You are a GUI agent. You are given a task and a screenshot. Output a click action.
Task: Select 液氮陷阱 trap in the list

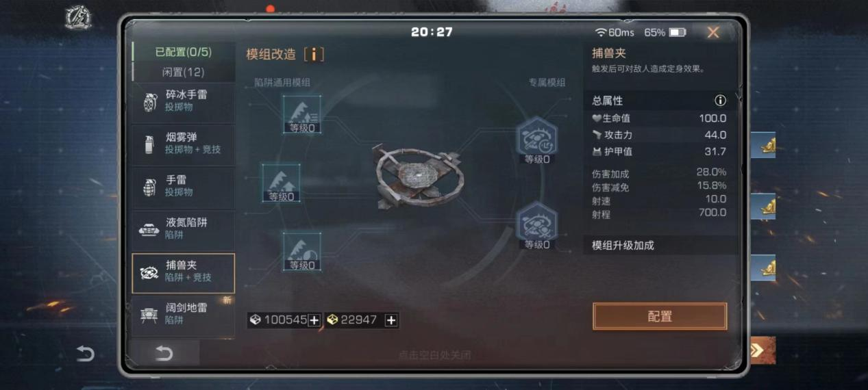(x=183, y=229)
